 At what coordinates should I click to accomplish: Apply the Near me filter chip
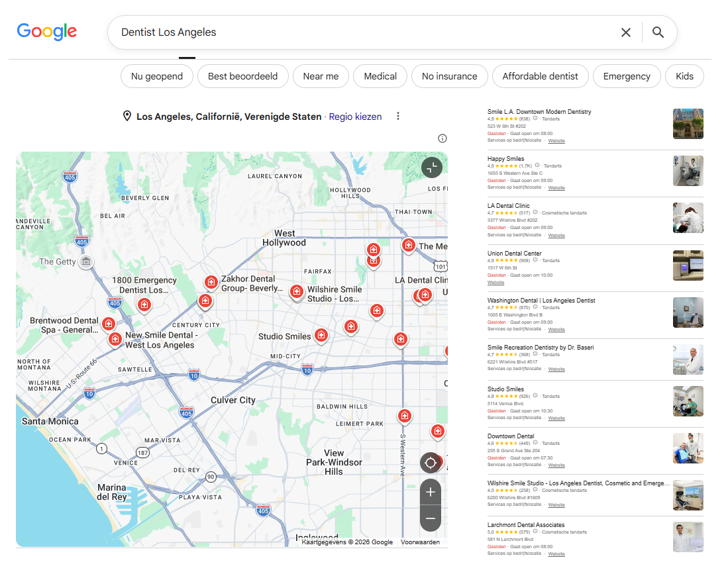pos(321,76)
